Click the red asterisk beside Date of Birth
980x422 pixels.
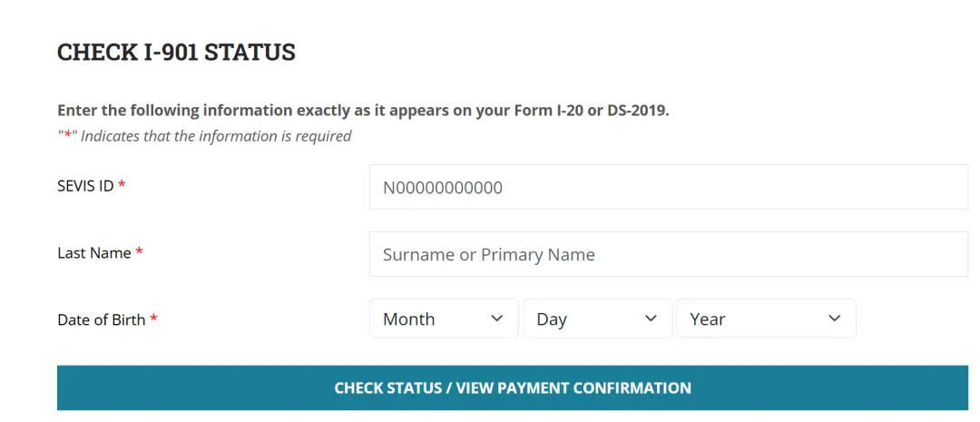pyautogui.click(x=153, y=319)
